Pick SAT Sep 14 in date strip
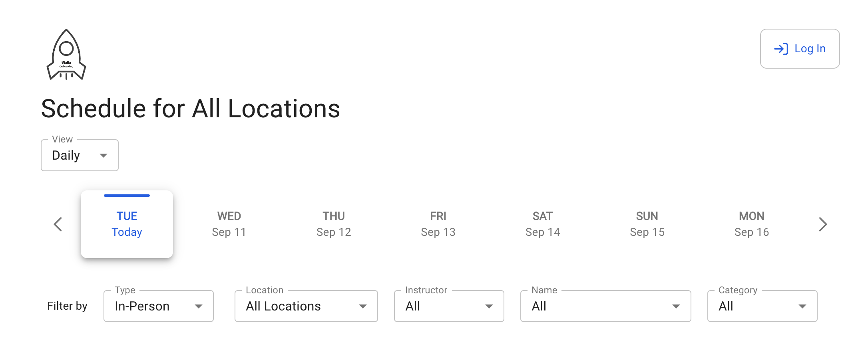 [x=543, y=224]
